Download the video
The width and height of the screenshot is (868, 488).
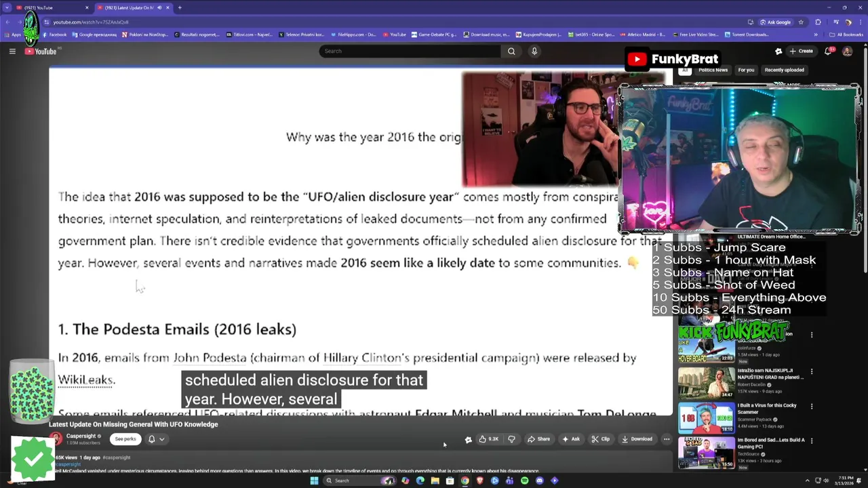click(637, 439)
